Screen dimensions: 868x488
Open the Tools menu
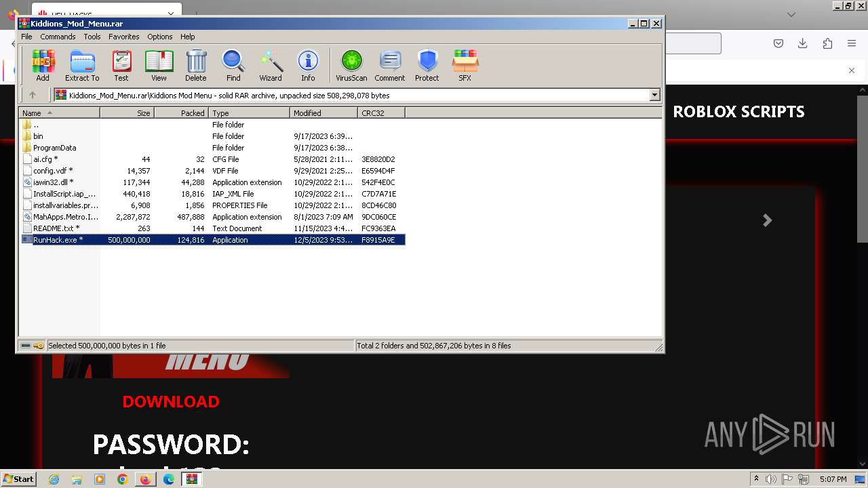pos(92,37)
